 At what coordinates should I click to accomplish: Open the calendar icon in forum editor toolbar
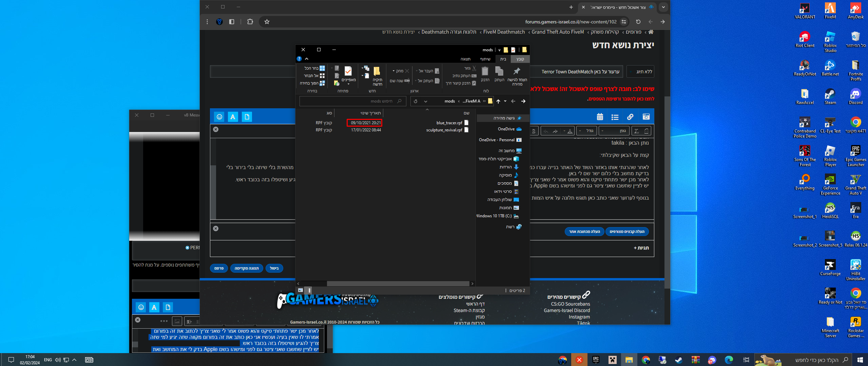pos(600,117)
